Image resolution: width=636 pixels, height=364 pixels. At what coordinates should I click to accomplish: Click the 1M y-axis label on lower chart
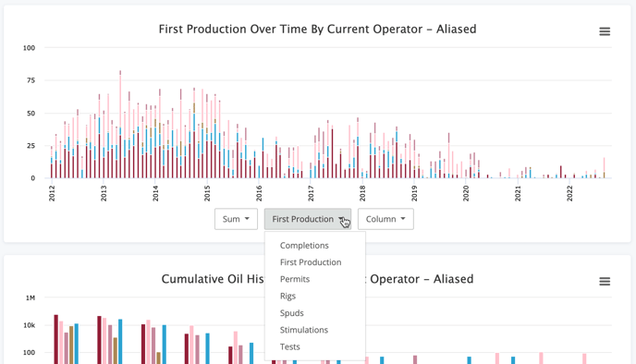point(31,297)
